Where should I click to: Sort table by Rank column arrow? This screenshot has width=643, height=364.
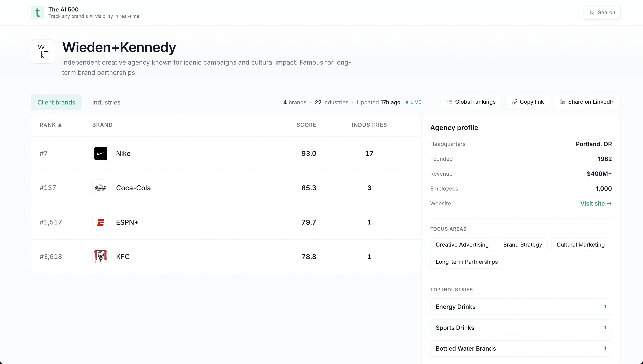pos(60,125)
